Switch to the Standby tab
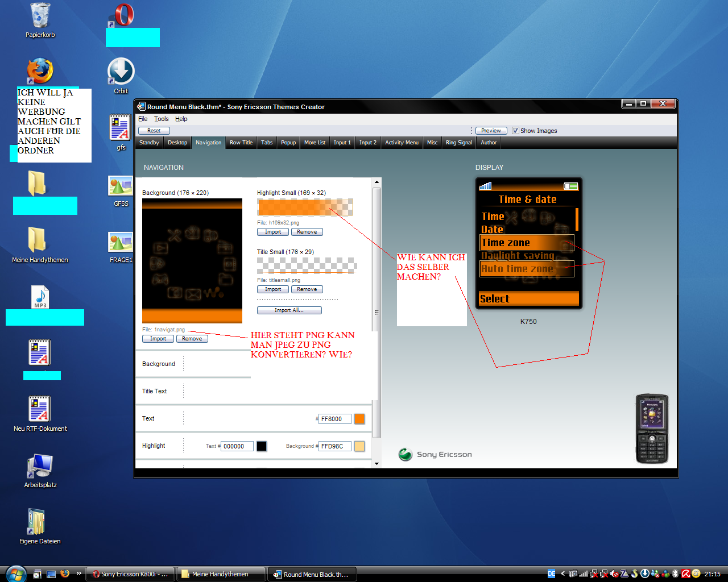Viewport: 728px width, 582px height. (x=149, y=143)
